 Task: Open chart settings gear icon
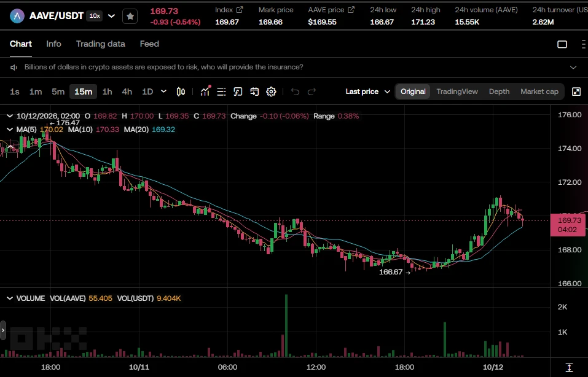(271, 91)
